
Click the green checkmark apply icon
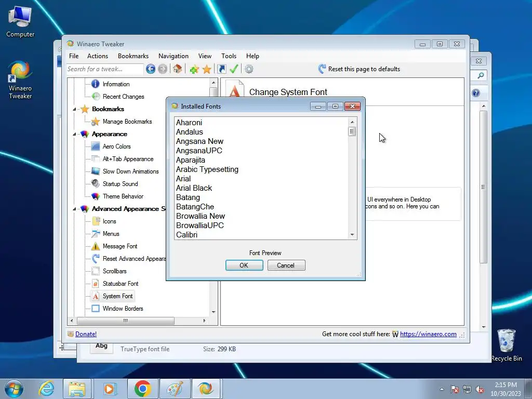click(x=234, y=69)
